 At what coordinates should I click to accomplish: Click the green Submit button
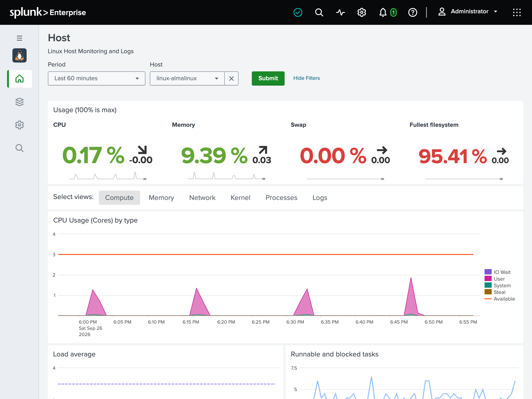[268, 78]
